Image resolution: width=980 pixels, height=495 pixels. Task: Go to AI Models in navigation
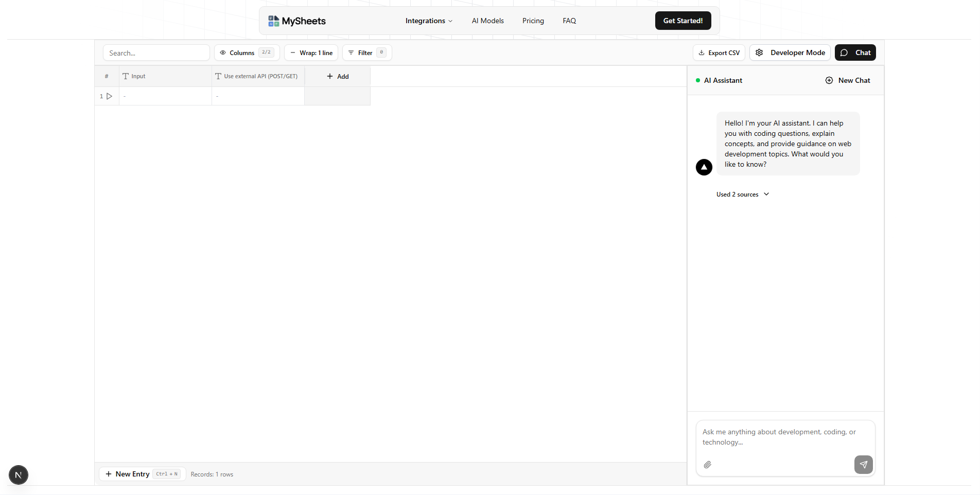pos(487,21)
